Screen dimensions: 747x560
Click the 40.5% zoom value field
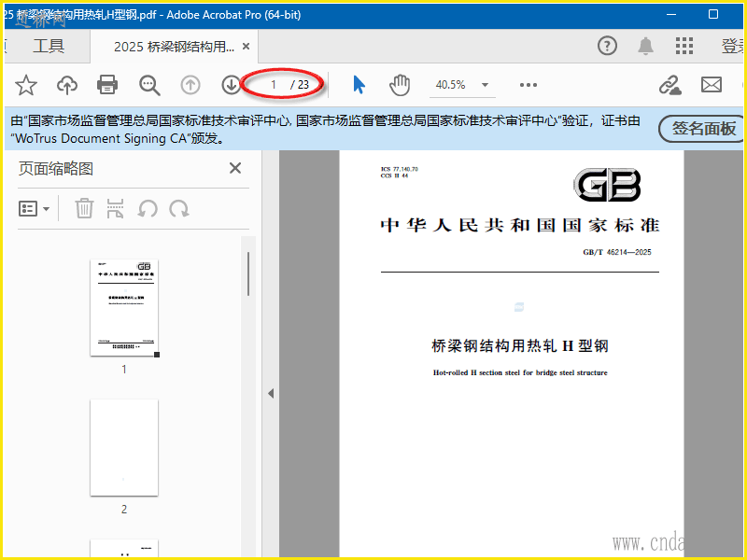click(451, 85)
